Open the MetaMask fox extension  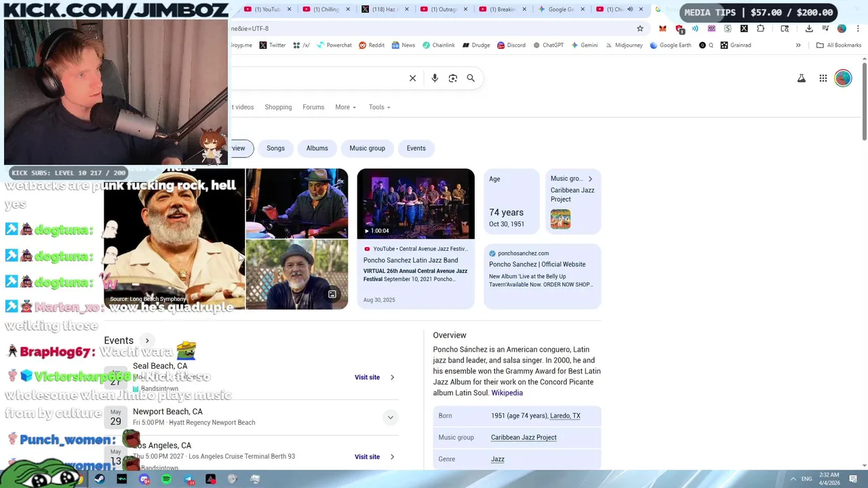tap(663, 28)
